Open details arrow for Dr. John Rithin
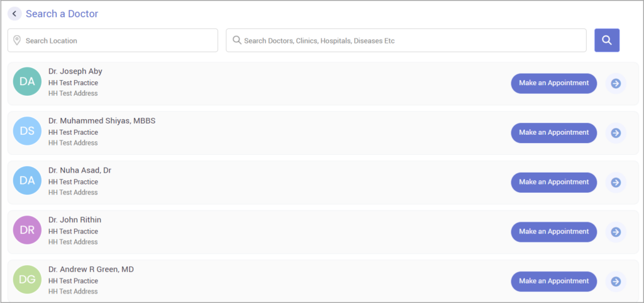 pos(616,232)
